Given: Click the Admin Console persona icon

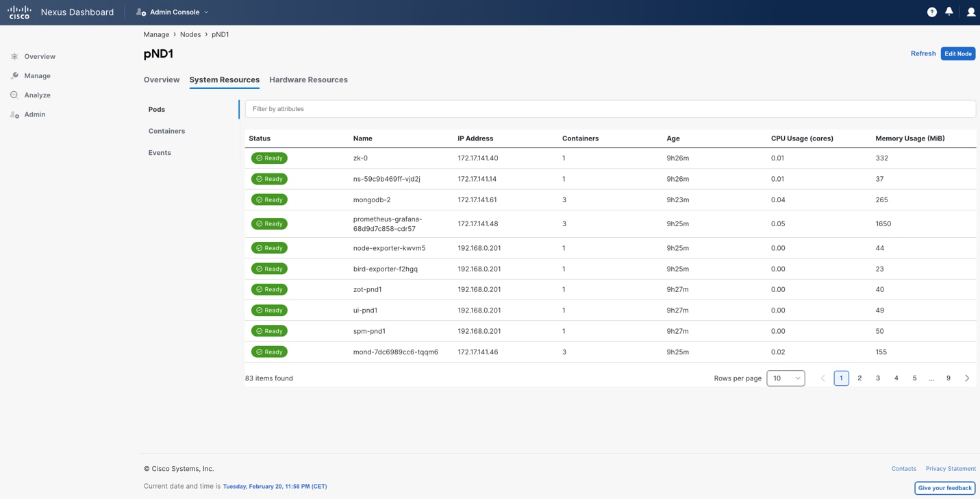Looking at the screenshot, I should point(140,12).
